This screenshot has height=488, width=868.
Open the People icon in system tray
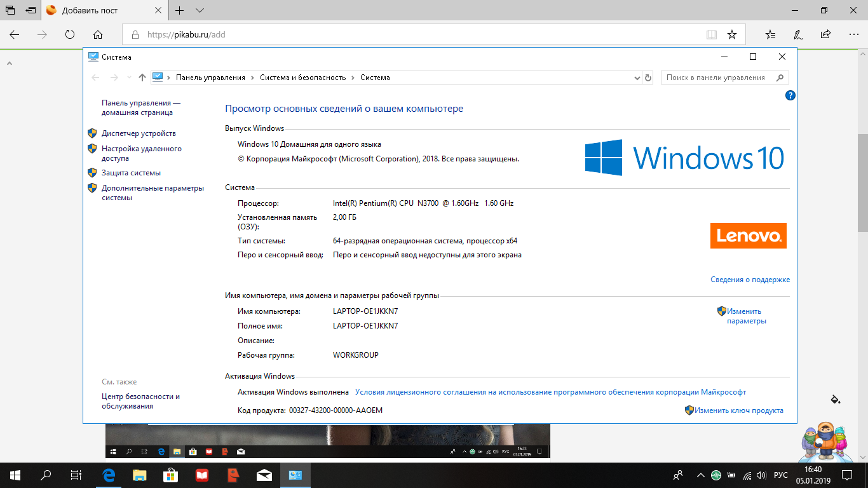(678, 475)
